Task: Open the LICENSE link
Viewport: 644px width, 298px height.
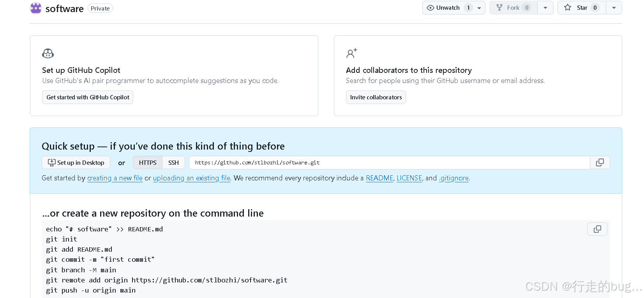Action: [409, 178]
